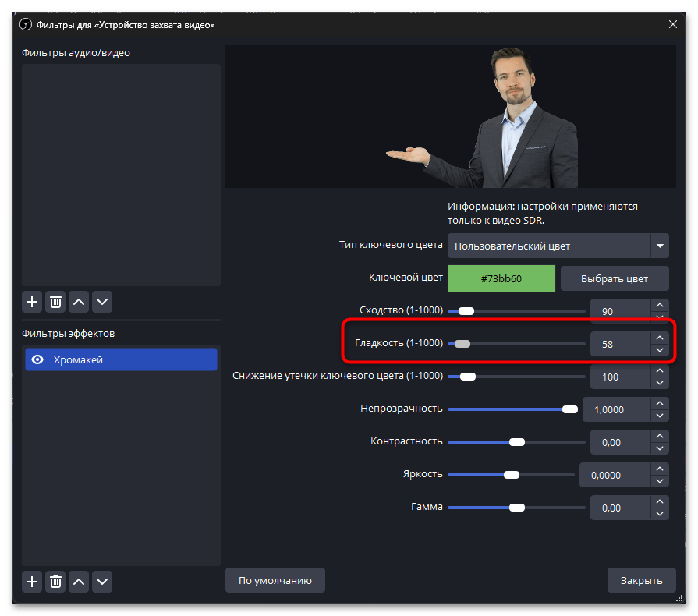Increase the Непрозрачность value with up arrow

pos(660,403)
